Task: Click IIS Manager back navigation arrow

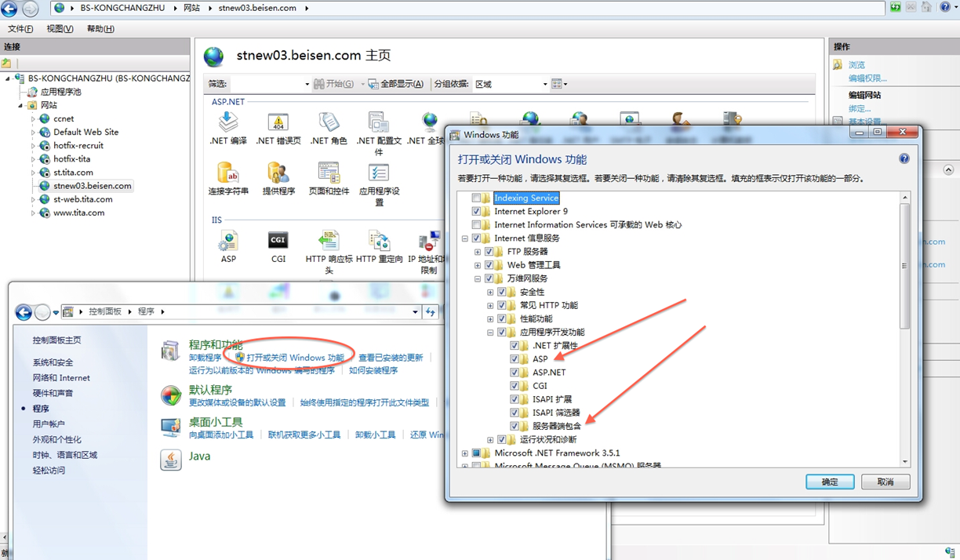Action: pos(9,9)
